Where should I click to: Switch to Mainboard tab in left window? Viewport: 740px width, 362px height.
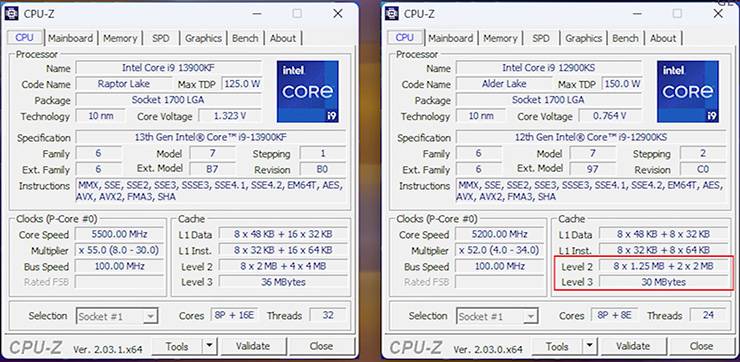(x=70, y=38)
